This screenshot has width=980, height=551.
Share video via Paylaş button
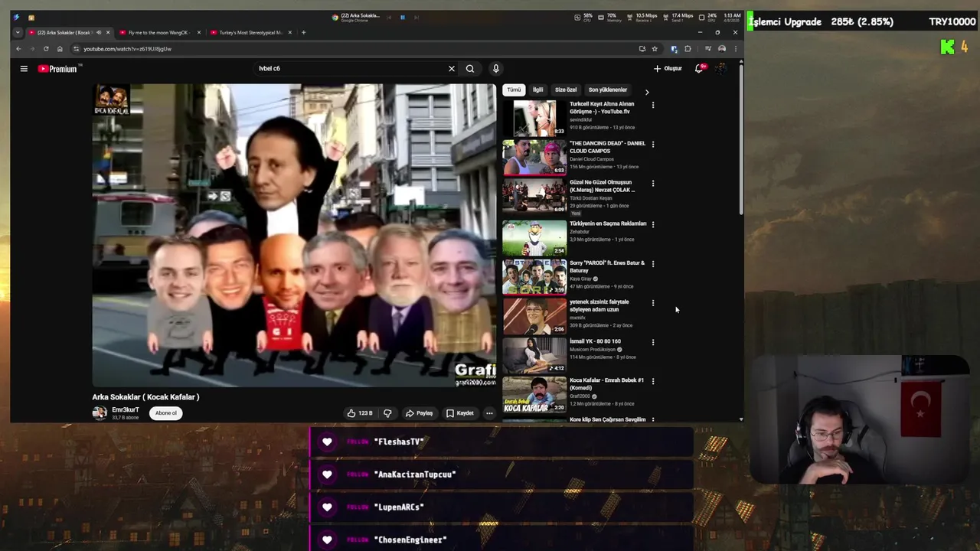point(420,413)
